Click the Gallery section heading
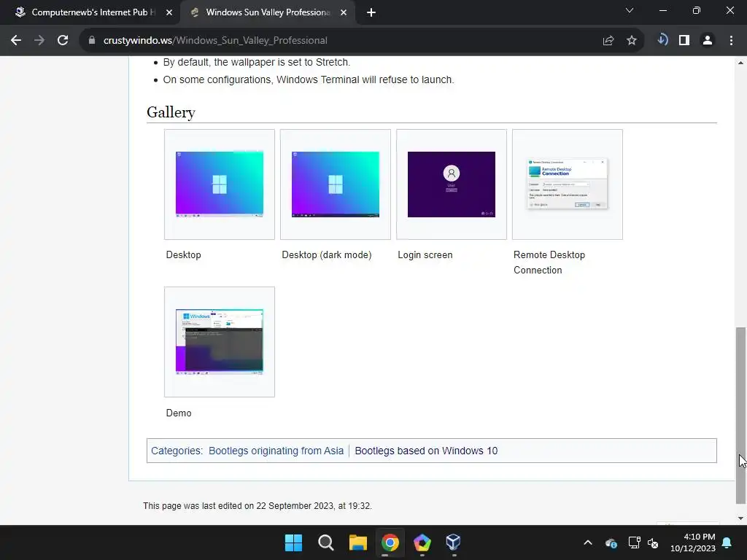The height and width of the screenshot is (560, 747). (171, 112)
